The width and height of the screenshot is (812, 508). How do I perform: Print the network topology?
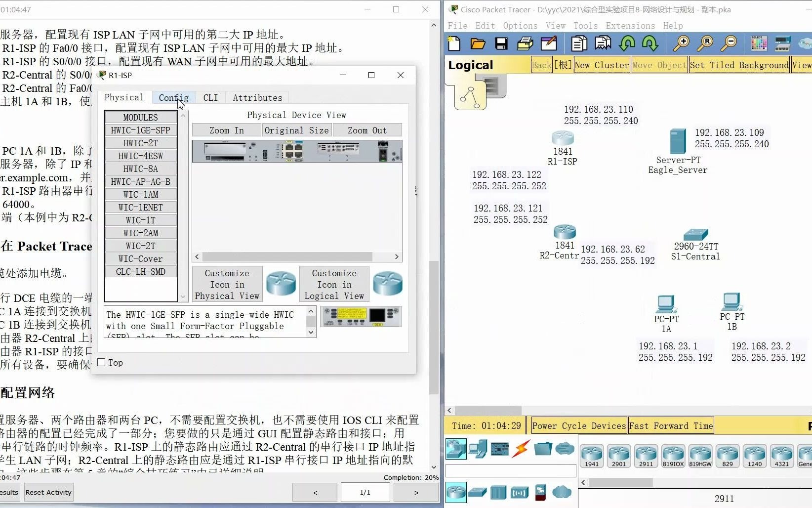pos(525,43)
